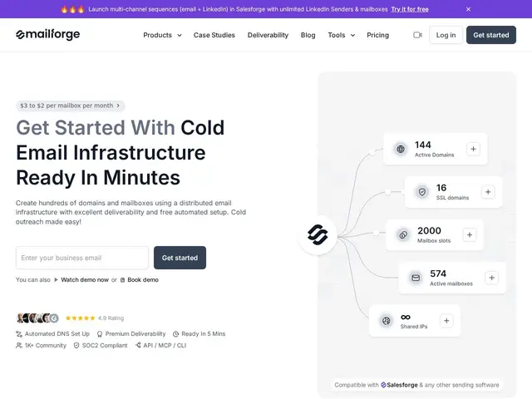Click the calendar icon beside Book demo
This screenshot has width=532, height=399.
(122, 280)
